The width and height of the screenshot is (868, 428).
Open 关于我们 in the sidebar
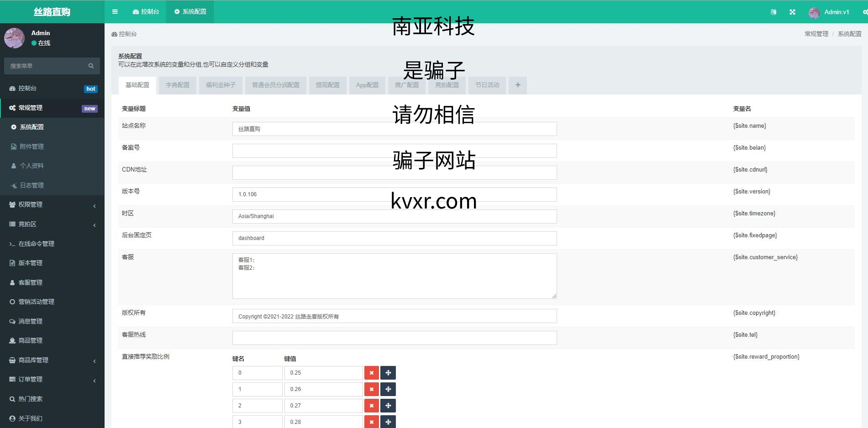(x=52, y=418)
